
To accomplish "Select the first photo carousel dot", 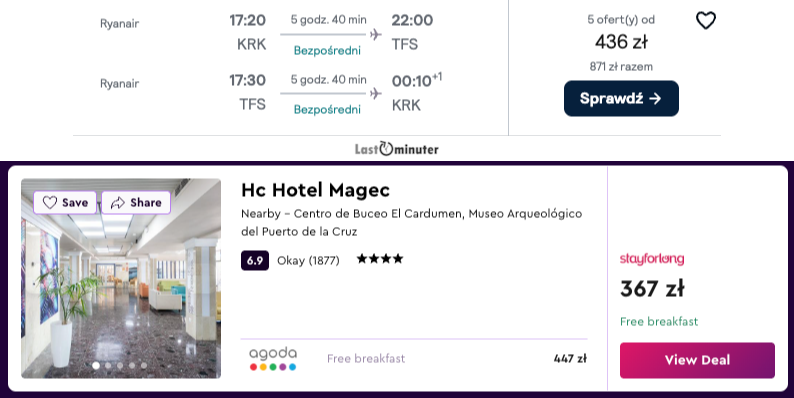I will pyautogui.click(x=96, y=365).
